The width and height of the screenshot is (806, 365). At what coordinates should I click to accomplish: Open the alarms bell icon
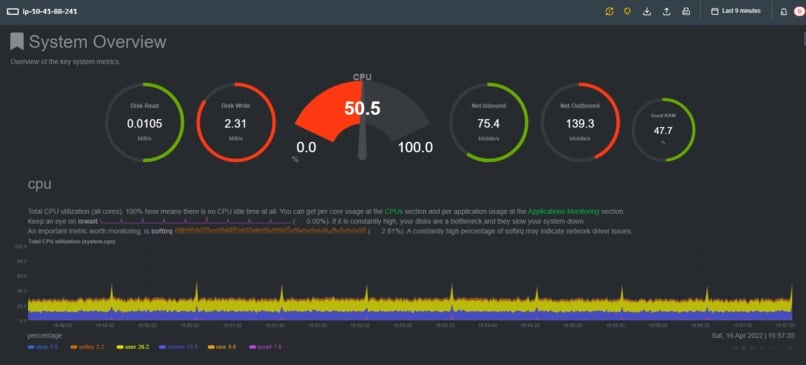(x=784, y=12)
